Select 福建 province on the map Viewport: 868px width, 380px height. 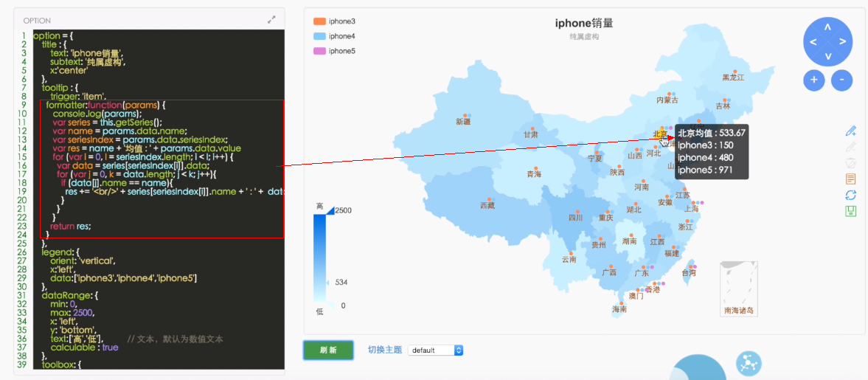pyautogui.click(x=672, y=253)
